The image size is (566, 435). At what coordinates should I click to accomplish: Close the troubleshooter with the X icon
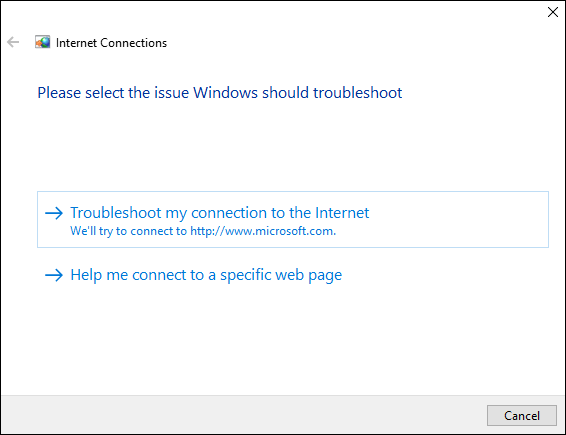point(553,12)
